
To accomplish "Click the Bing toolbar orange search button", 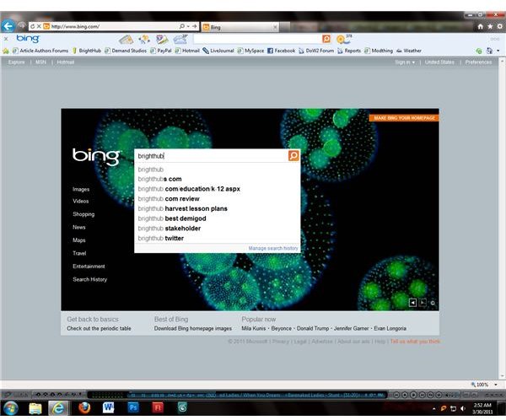I will (x=326, y=39).
